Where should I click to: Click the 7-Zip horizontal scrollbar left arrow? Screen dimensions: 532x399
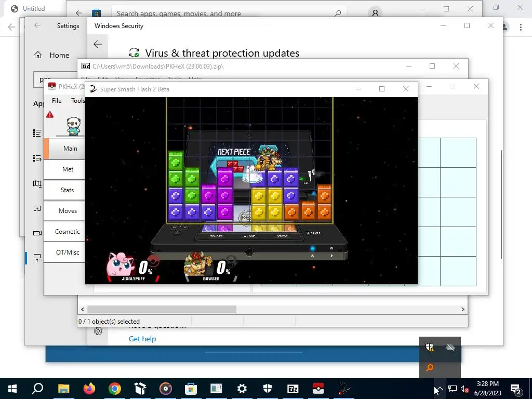point(83,309)
